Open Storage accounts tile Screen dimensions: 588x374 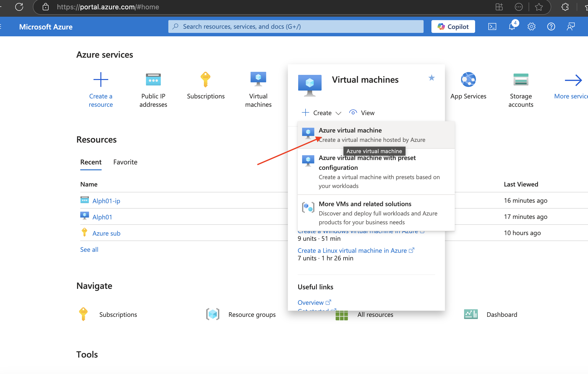521,90
